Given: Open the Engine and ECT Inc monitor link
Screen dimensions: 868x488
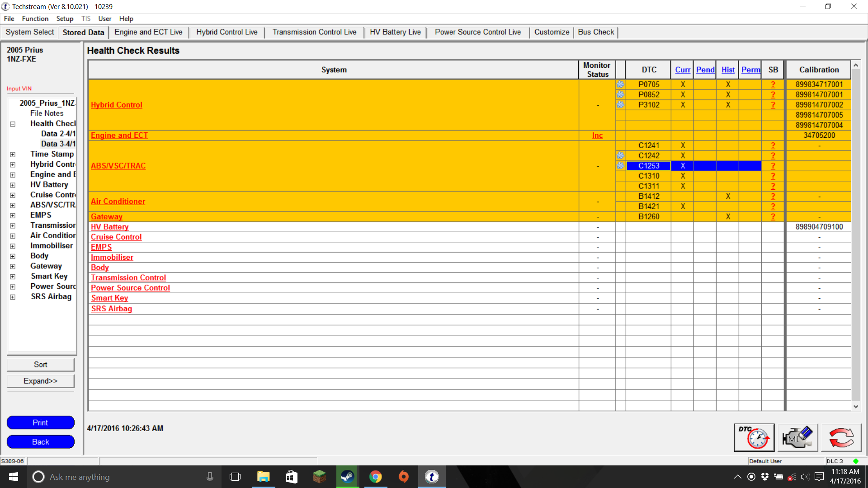Looking at the screenshot, I should coord(598,136).
